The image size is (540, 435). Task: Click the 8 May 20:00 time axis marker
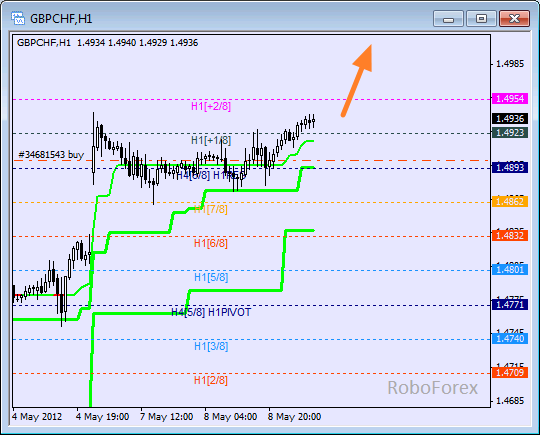click(x=294, y=417)
